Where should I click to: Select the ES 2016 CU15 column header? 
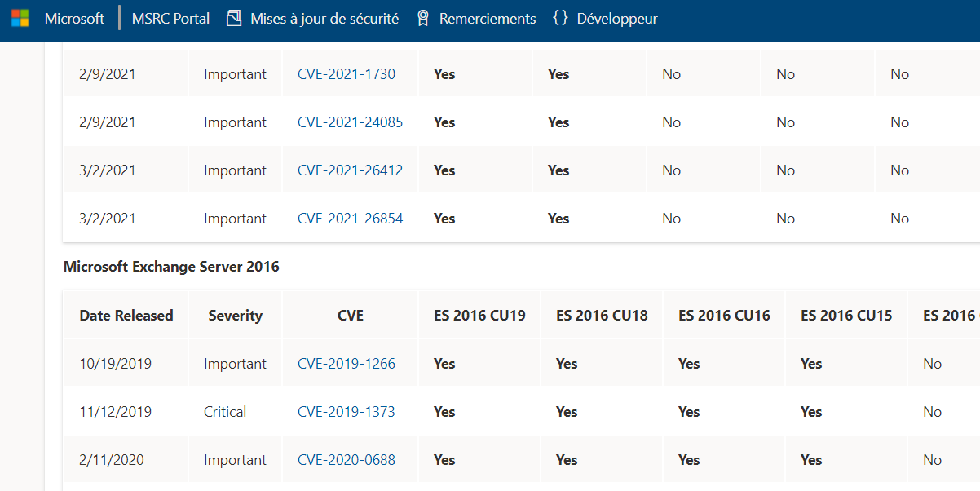[x=846, y=316]
